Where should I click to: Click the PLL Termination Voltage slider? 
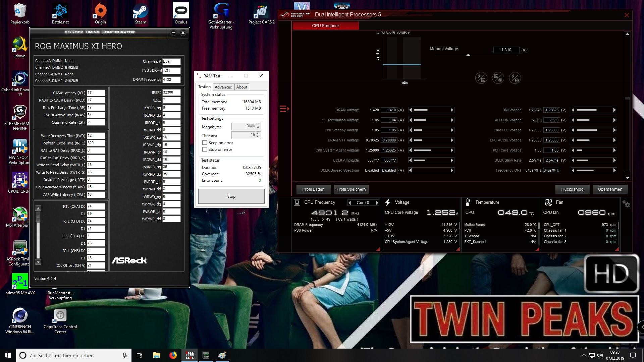point(431,120)
